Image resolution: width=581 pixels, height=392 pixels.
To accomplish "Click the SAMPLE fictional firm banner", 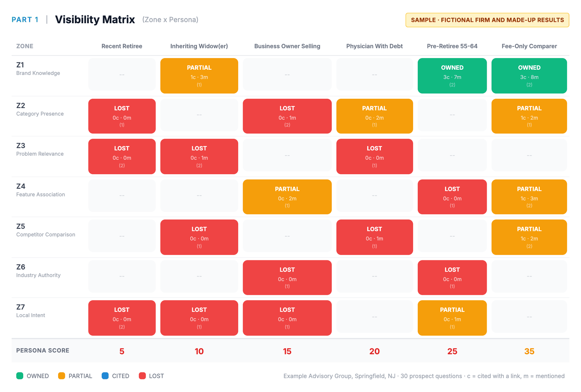I will tap(487, 20).
